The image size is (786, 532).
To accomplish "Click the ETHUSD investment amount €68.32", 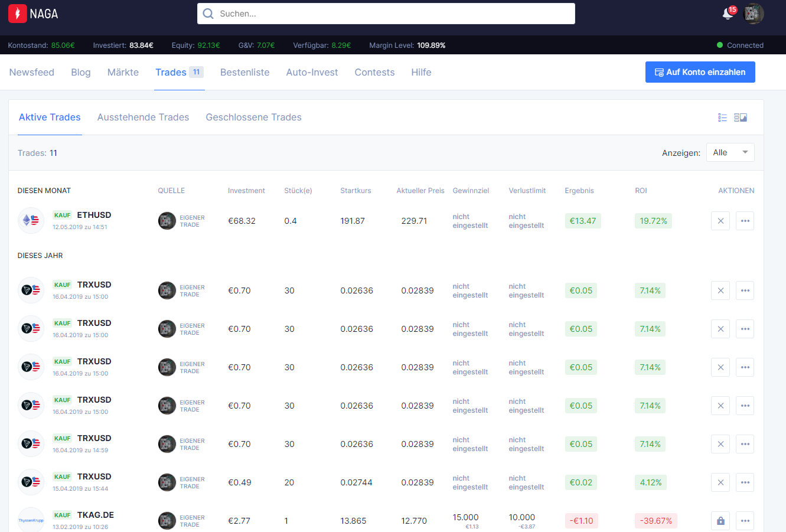I will [242, 221].
